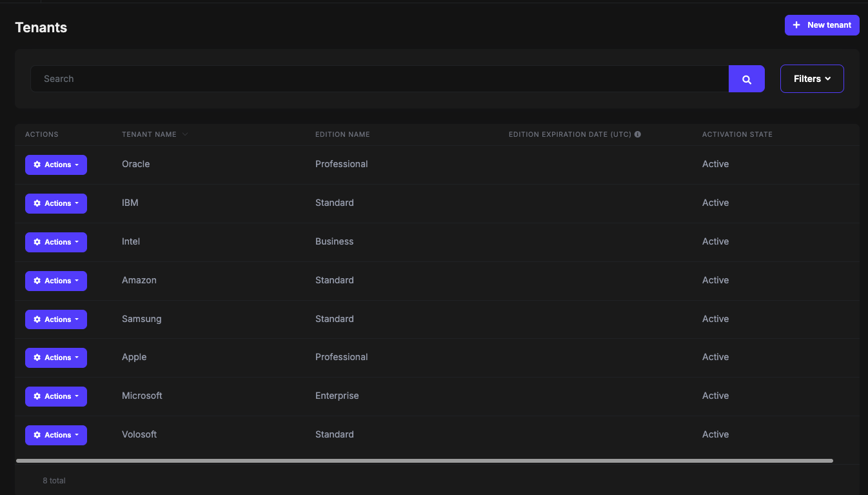Focus the Search text field
Screen dimensions: 868x495
[379, 79]
